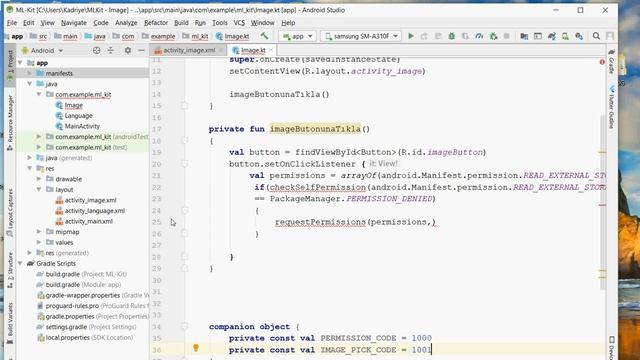Image resolution: width=640 pixels, height=360 pixels.
Task: Collapse Gradle Scripts node
Action: point(20,264)
